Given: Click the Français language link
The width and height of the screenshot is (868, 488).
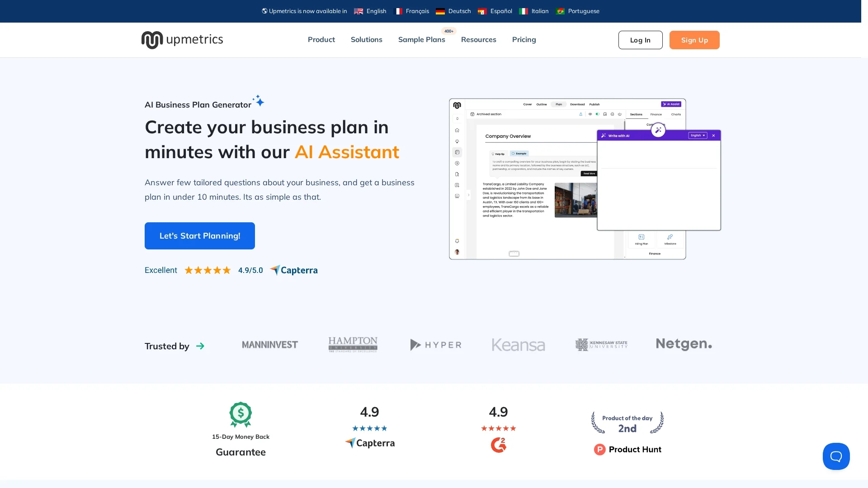Looking at the screenshot, I should 417,11.
